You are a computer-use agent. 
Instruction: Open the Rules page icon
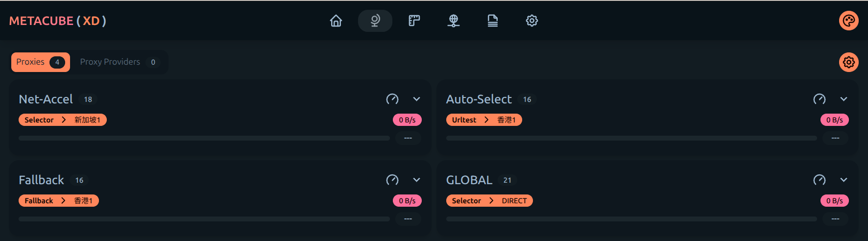[x=414, y=21]
